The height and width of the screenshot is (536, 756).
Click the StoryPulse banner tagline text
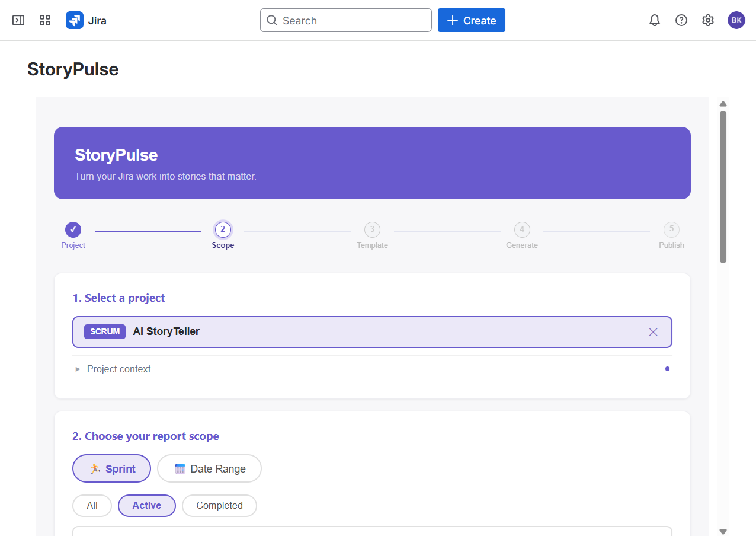165,177
